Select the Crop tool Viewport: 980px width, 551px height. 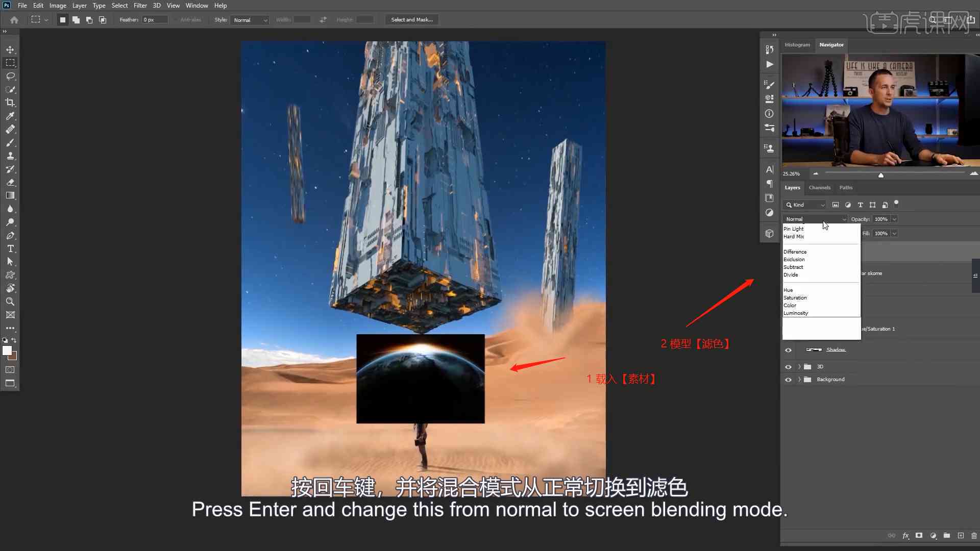pos(10,103)
